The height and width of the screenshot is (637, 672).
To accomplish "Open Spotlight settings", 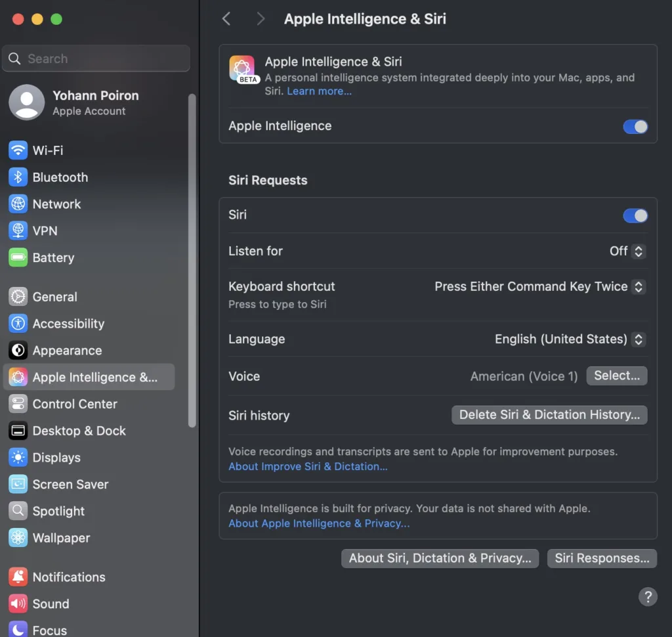I will pos(89,511).
